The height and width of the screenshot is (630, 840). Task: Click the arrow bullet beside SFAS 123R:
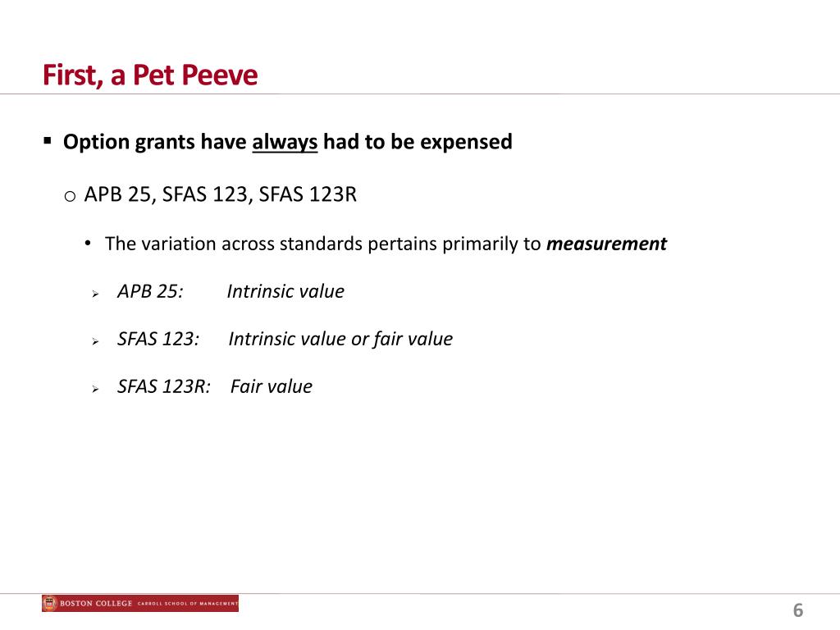pyautogui.click(x=95, y=389)
